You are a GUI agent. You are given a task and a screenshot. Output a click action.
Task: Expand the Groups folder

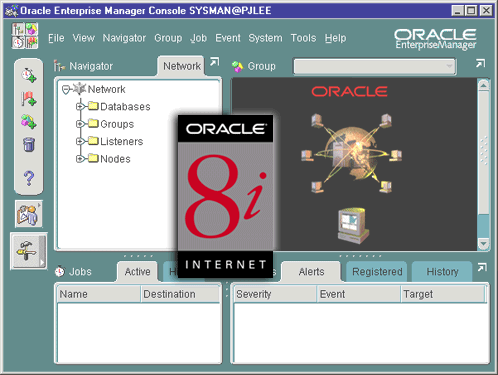80,124
